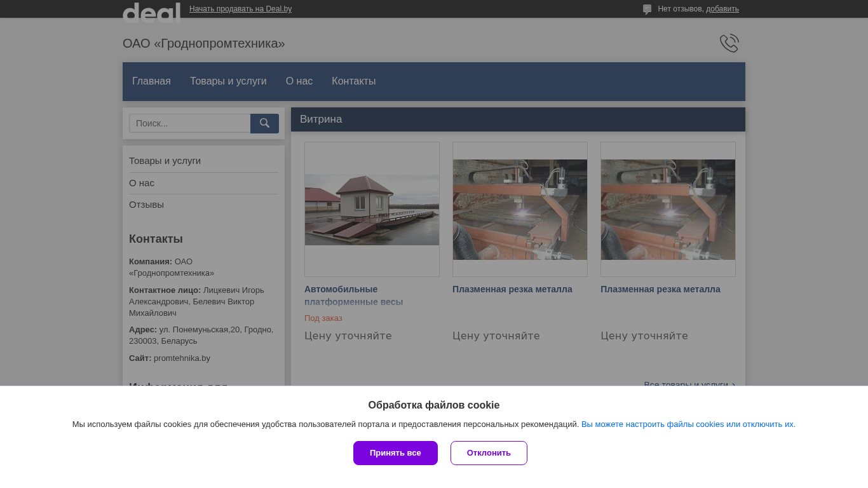Click sidebar Товары и услуги link

pos(165,161)
